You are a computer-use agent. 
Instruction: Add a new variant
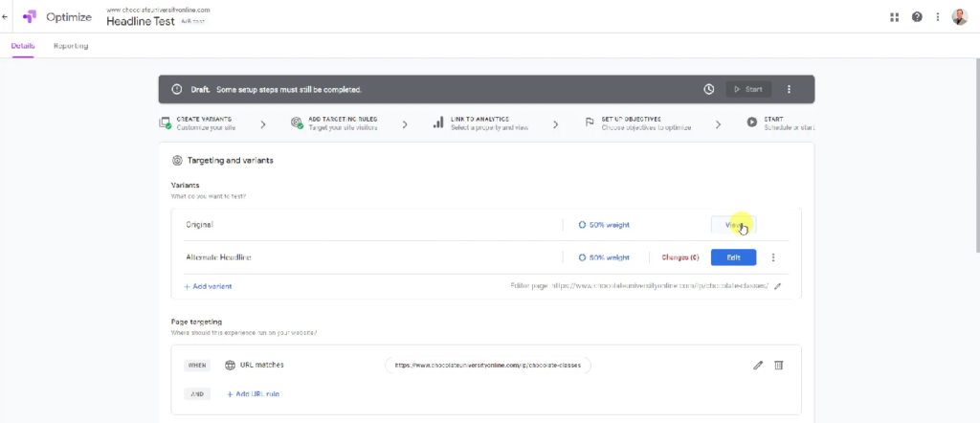tap(208, 286)
